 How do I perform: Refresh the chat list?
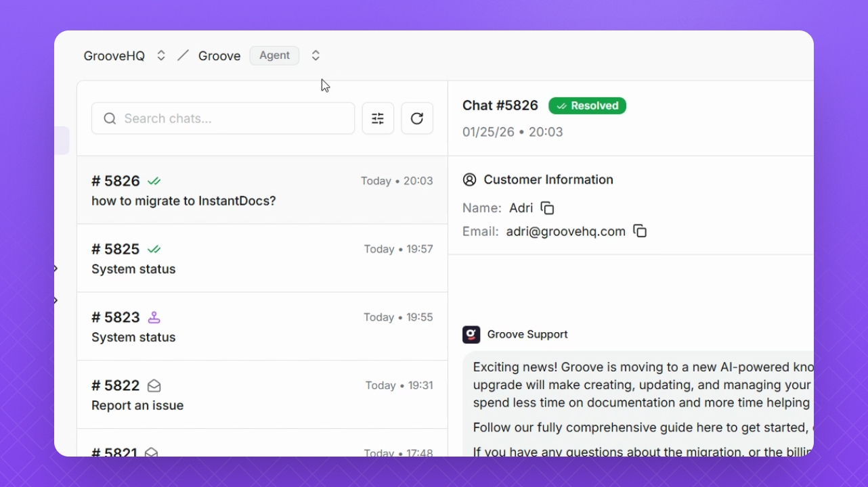click(417, 118)
